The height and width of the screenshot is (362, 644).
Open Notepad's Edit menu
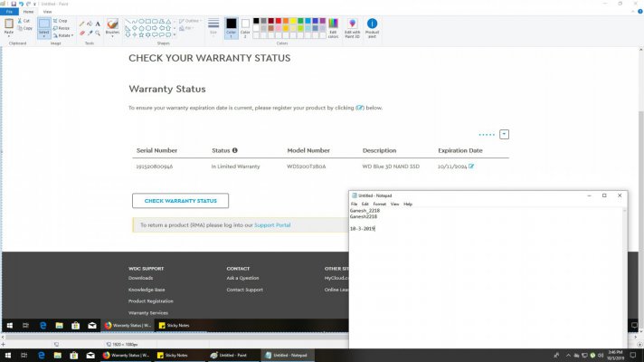(x=365, y=205)
